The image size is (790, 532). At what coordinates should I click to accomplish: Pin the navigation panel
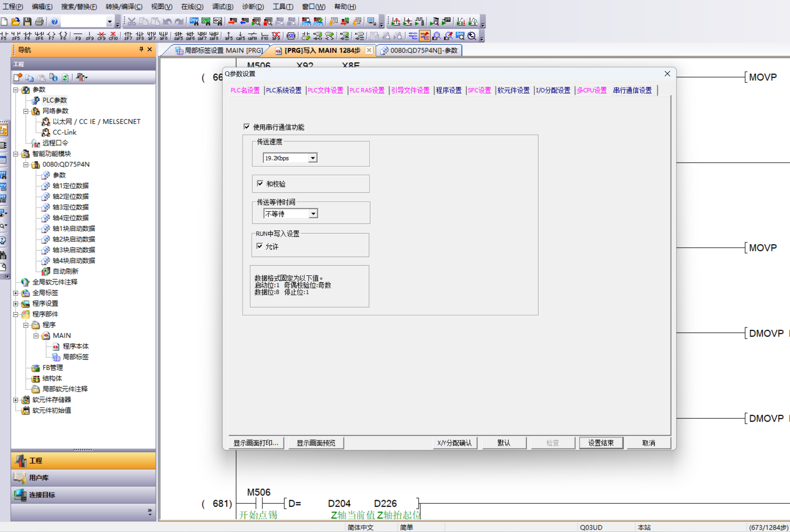(x=141, y=50)
